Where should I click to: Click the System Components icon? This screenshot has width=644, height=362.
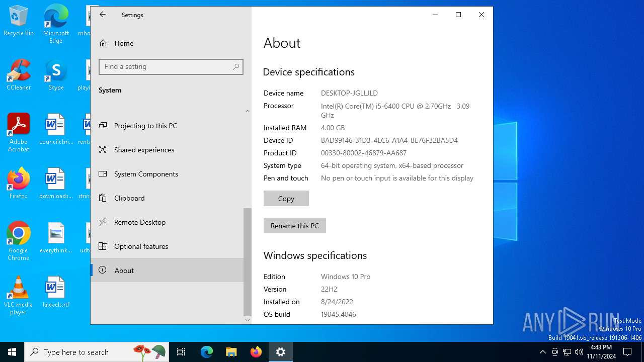103,174
